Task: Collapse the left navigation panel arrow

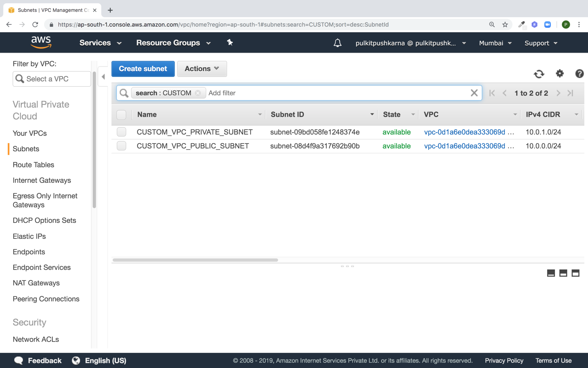Action: (x=103, y=77)
